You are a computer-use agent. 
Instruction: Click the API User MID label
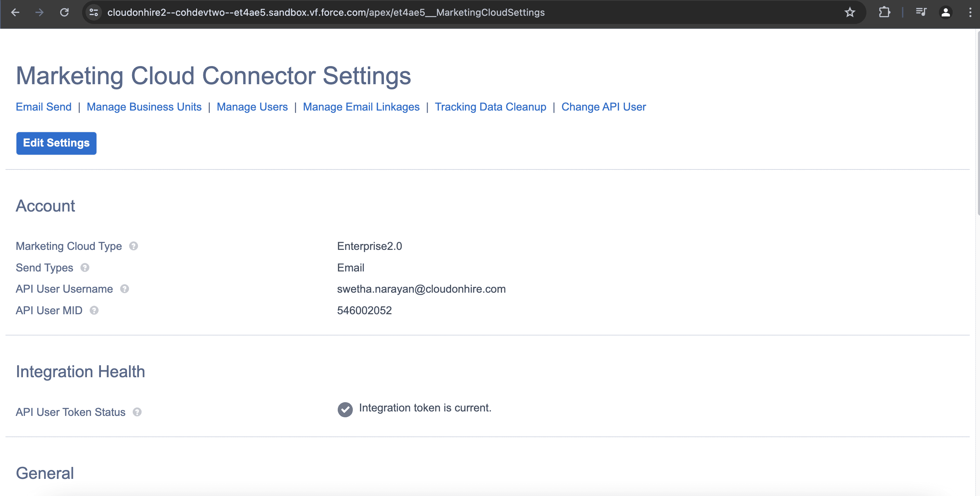point(49,310)
